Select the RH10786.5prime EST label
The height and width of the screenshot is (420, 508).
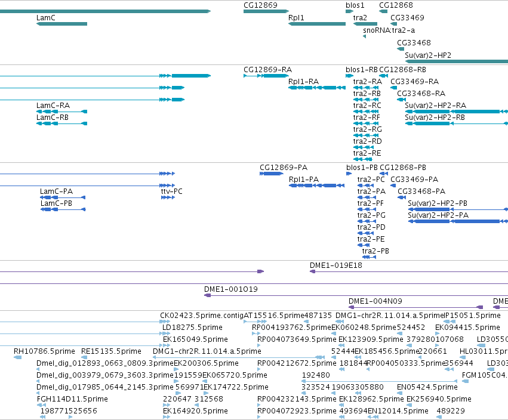44,351
